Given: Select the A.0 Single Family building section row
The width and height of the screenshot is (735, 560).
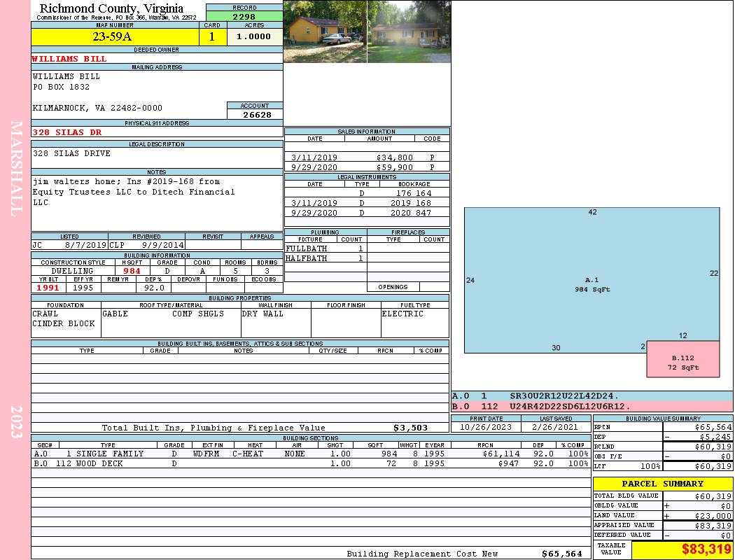Looking at the screenshot, I should tap(308, 454).
